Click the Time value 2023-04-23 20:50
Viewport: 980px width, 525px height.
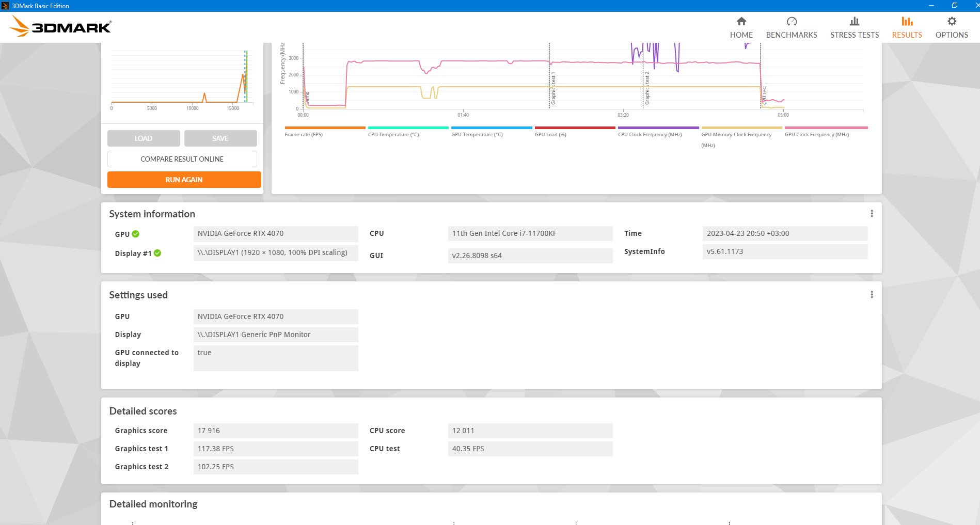pos(785,233)
